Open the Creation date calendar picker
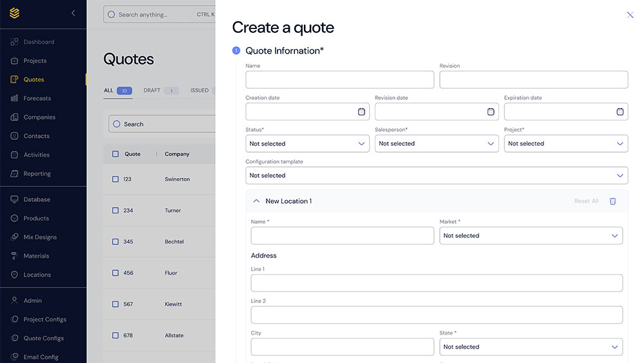The width and height of the screenshot is (644, 363). coord(361,112)
